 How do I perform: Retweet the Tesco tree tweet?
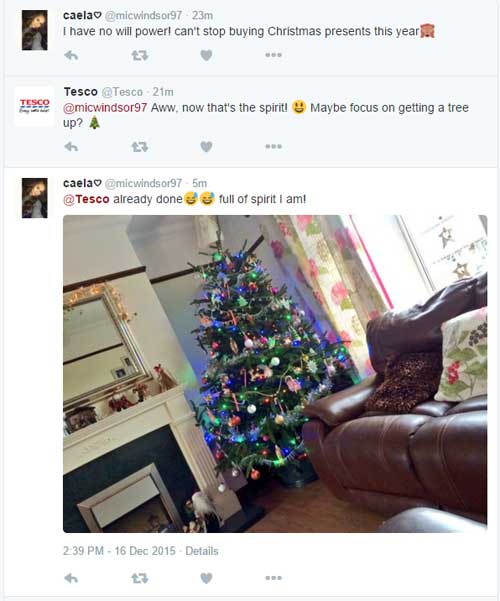tap(140, 147)
